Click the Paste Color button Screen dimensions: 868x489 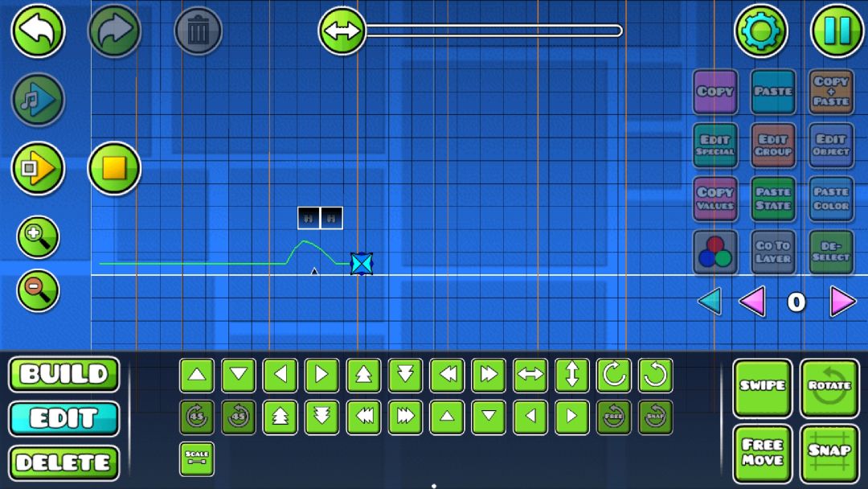point(831,199)
